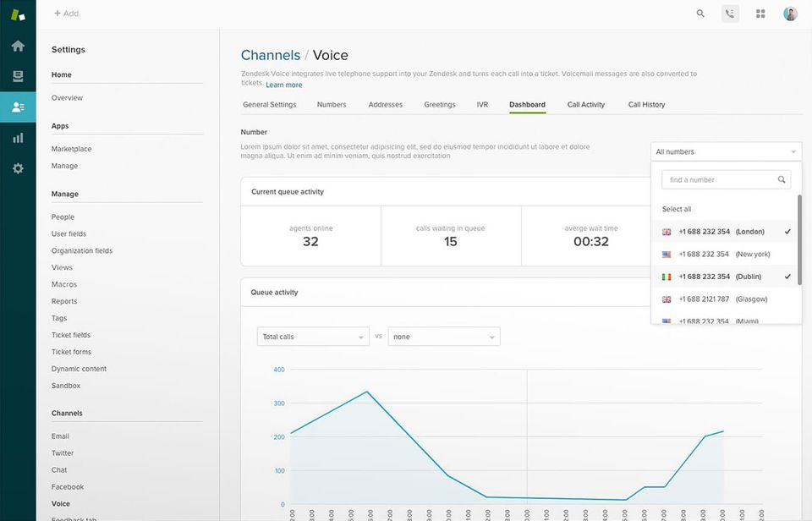The width and height of the screenshot is (812, 521).
Task: Open Sandbox settings page
Action: tap(66, 386)
